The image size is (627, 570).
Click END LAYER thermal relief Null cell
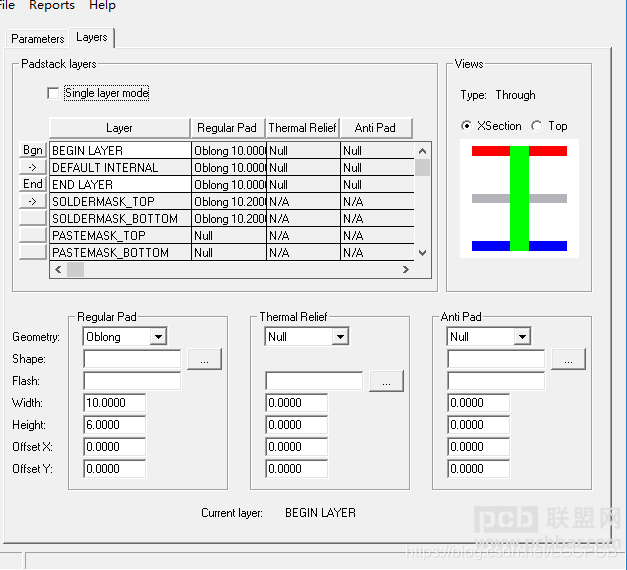click(303, 185)
